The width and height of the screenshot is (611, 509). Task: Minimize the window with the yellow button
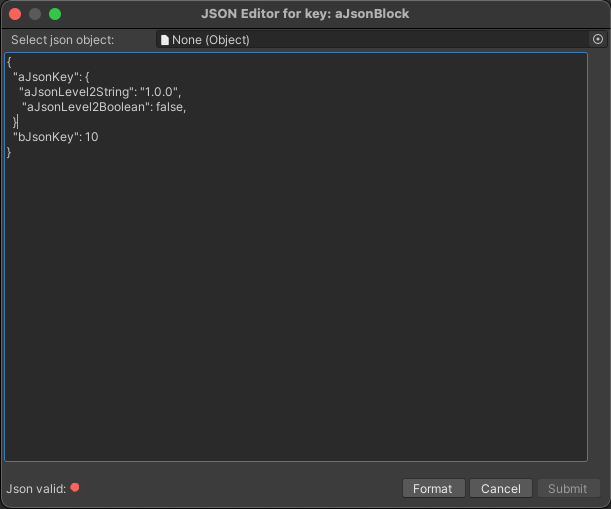pyautogui.click(x=35, y=14)
